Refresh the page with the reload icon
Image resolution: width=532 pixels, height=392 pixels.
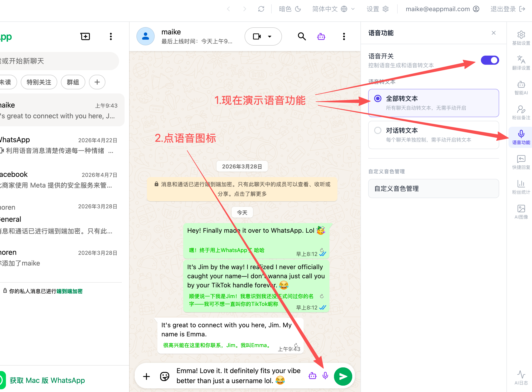click(261, 9)
